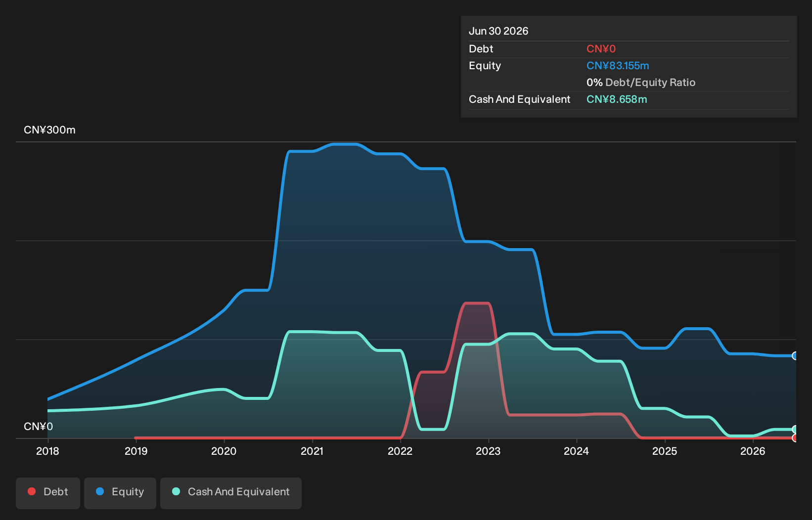Click the CN¥8.658m cash value
This screenshot has height=520, width=812.
click(617, 99)
